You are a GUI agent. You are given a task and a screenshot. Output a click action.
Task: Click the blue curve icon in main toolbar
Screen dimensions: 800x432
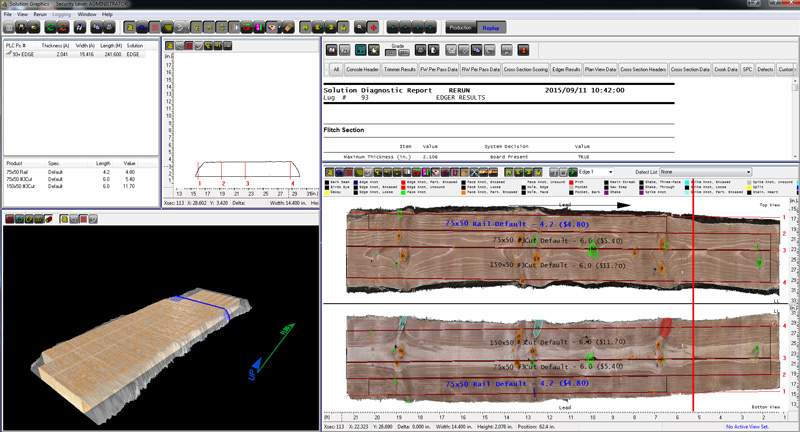click(142, 28)
